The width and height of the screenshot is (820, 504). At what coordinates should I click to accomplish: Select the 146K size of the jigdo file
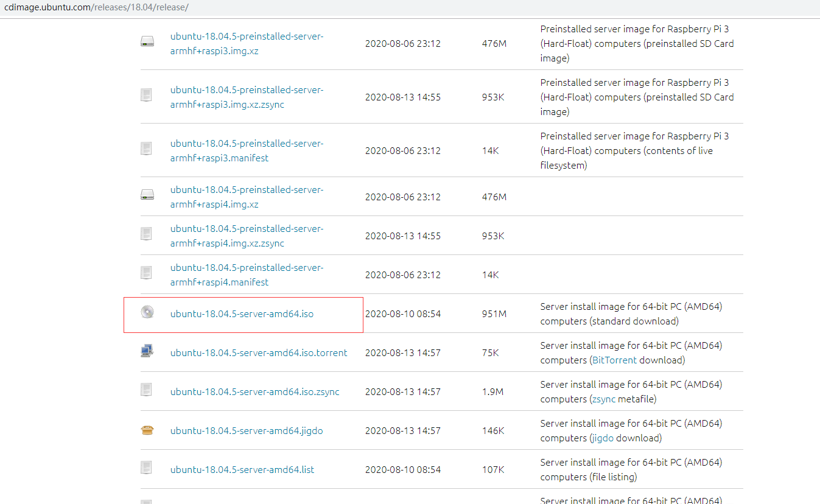493,431
